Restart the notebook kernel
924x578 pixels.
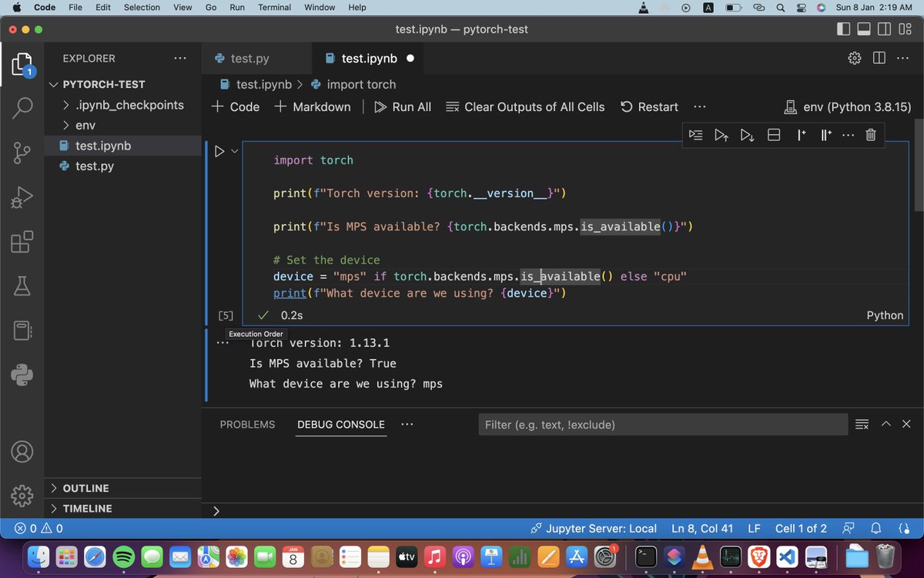coord(649,107)
